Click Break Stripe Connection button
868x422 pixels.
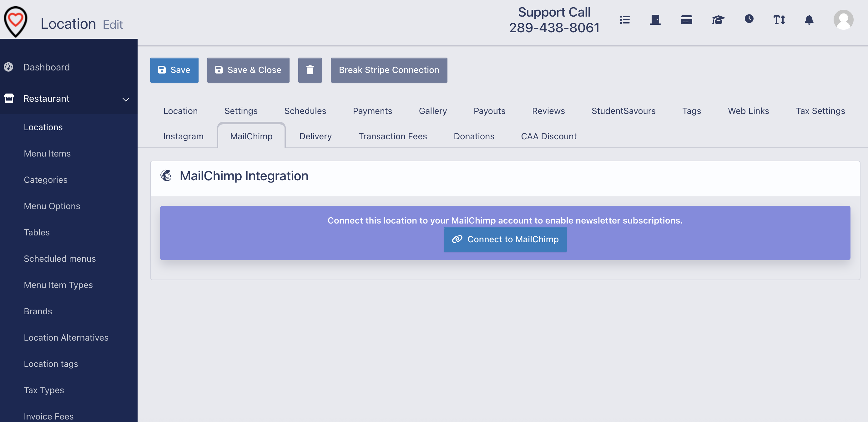(389, 70)
